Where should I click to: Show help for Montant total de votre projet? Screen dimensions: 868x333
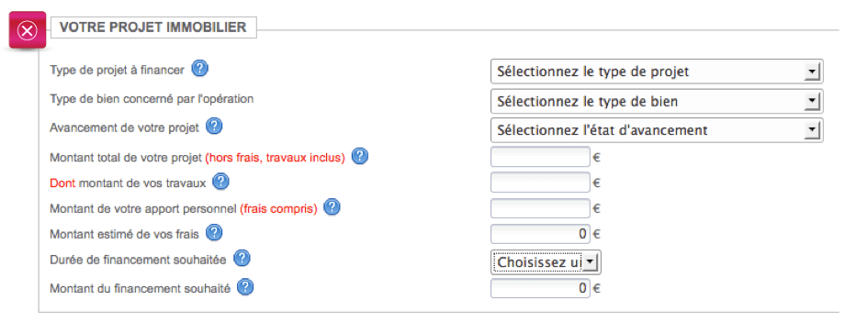click(x=360, y=157)
